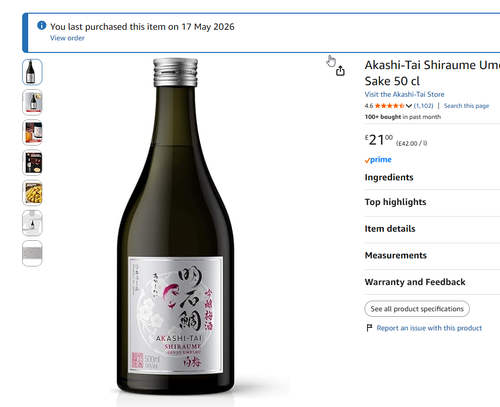
Task: Select the last grey thumbnail
Action: click(32, 253)
